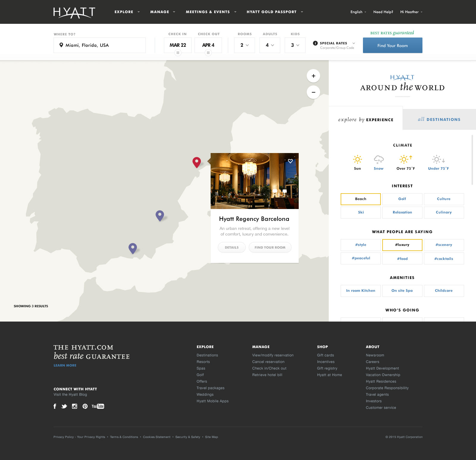Screen dimensions: 476x460
Task: Toggle the Culinary interest filter
Action: pos(444,212)
